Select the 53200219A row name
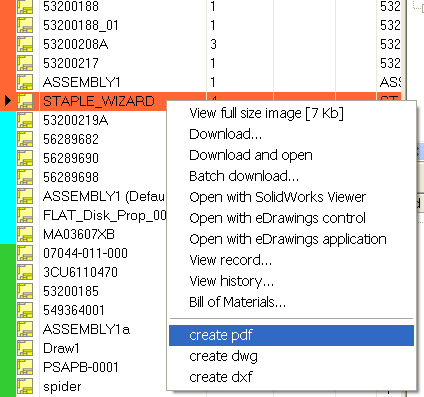Viewport: 424px width, 397px height. point(76,120)
